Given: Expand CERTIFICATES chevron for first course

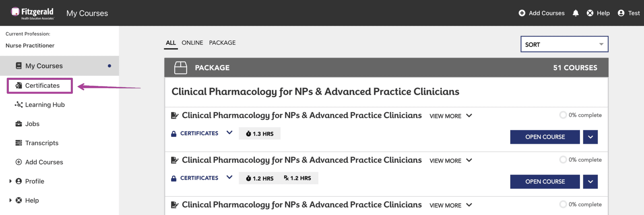Looking at the screenshot, I should (229, 133).
